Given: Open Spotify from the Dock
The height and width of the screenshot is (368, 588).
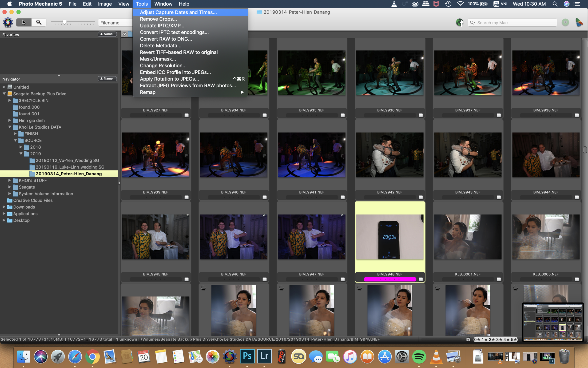Looking at the screenshot, I should (x=419, y=356).
